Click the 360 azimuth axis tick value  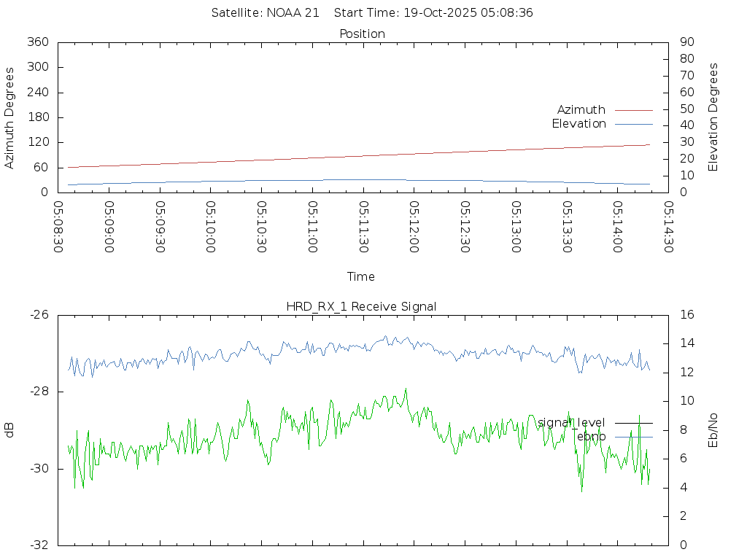coord(37,42)
